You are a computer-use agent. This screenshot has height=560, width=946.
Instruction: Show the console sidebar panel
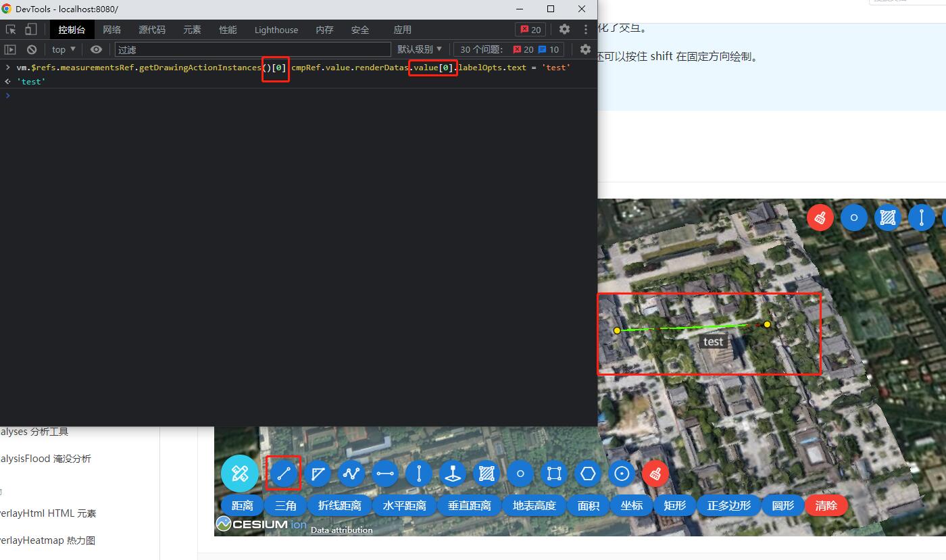10,49
